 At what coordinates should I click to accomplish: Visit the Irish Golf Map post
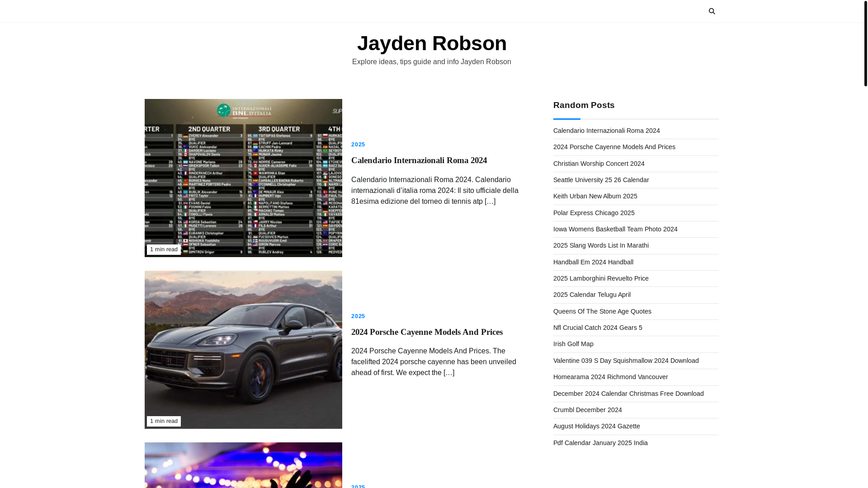[573, 344]
